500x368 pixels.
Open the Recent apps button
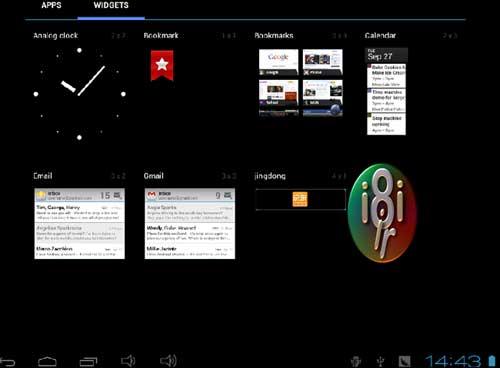coord(88,361)
